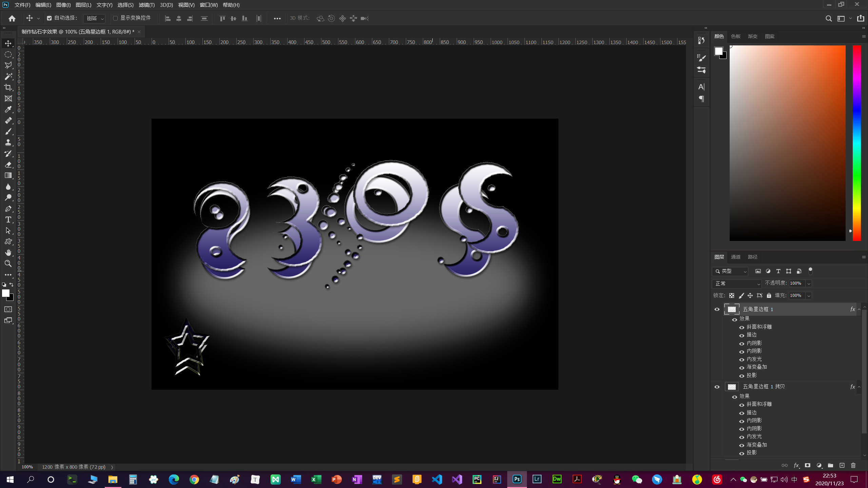
Task: Switch to the 路径 (Paths) tab
Action: [x=752, y=257]
